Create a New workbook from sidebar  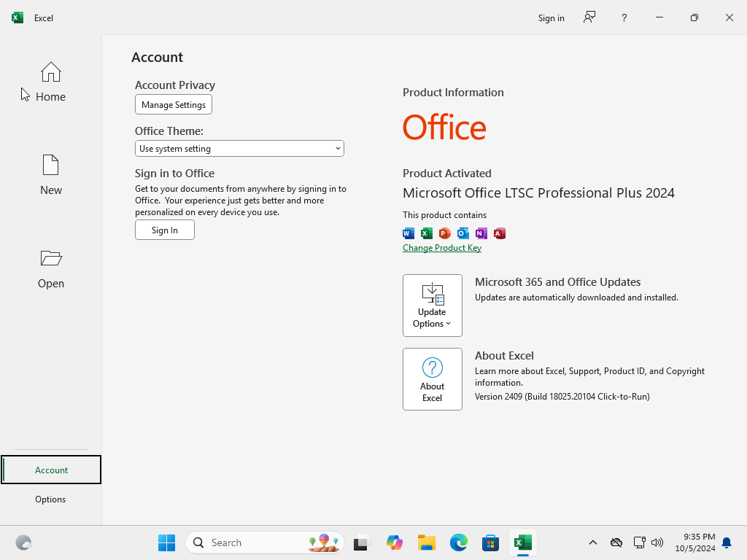[50, 175]
